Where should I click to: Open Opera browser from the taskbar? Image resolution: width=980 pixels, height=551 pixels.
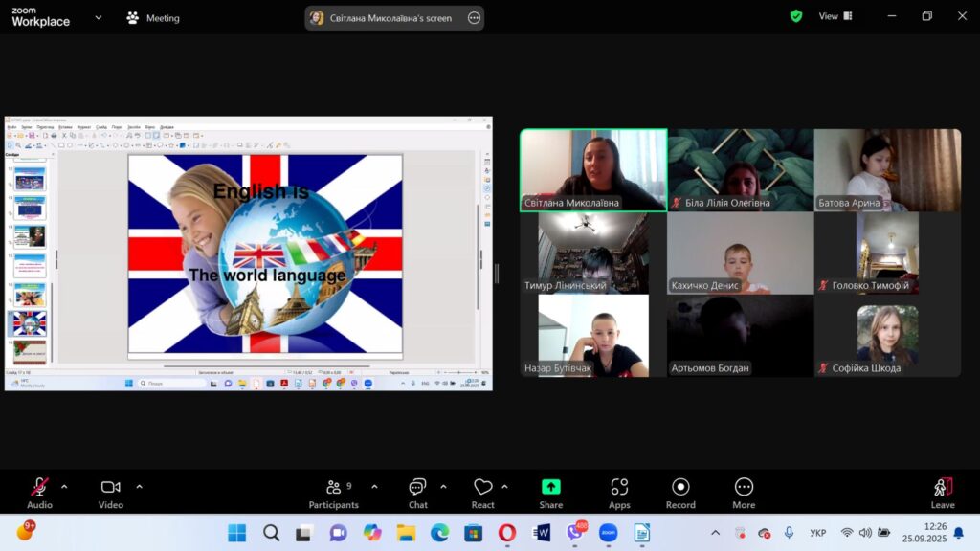[x=507, y=533]
